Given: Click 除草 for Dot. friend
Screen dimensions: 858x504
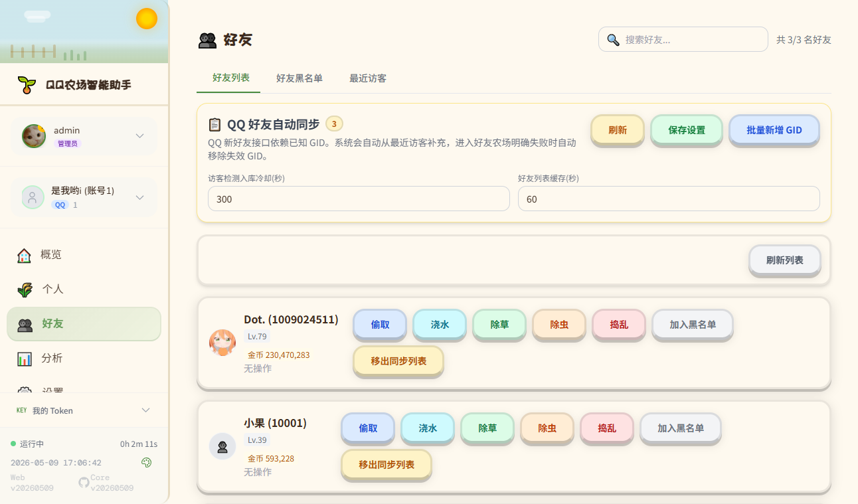Looking at the screenshot, I should point(499,325).
